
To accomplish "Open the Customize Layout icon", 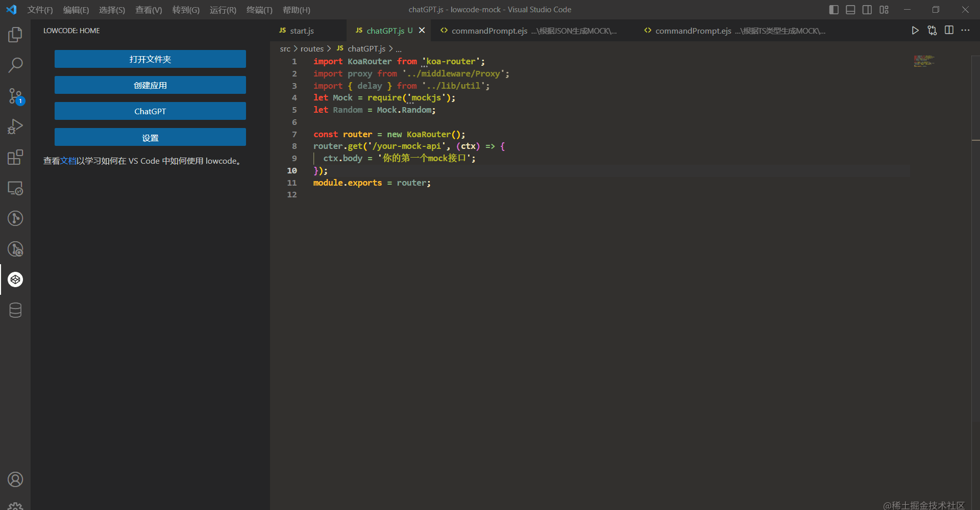I will coord(884,10).
